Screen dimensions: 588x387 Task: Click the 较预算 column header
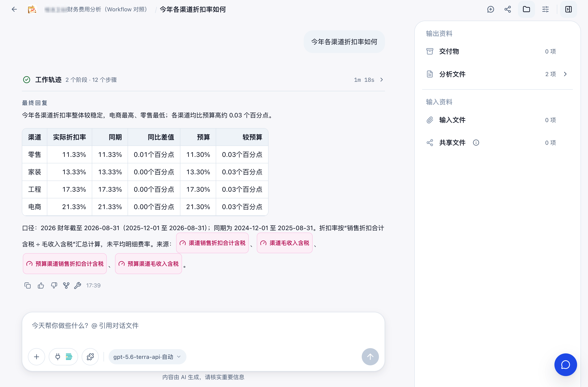[x=242, y=137]
